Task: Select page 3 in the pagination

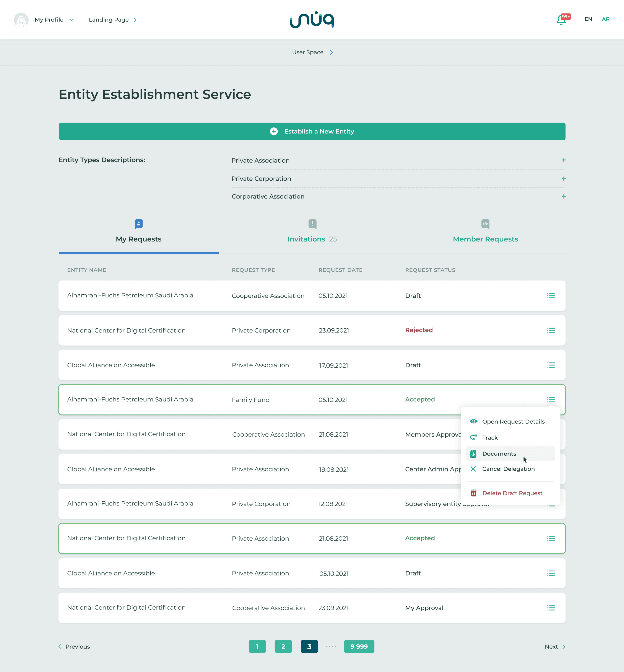Action: coord(309,647)
